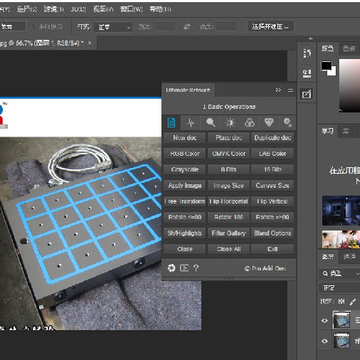Open the sun brightness category icon in Ultimate Retouch
Screen dimensions: 360x360
click(x=230, y=123)
